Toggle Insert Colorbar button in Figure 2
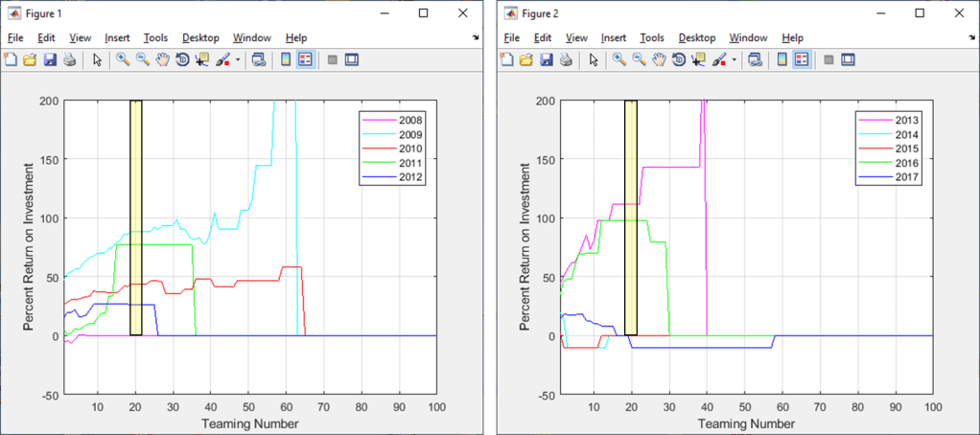Screen dimensions: 980x435 pos(782,59)
